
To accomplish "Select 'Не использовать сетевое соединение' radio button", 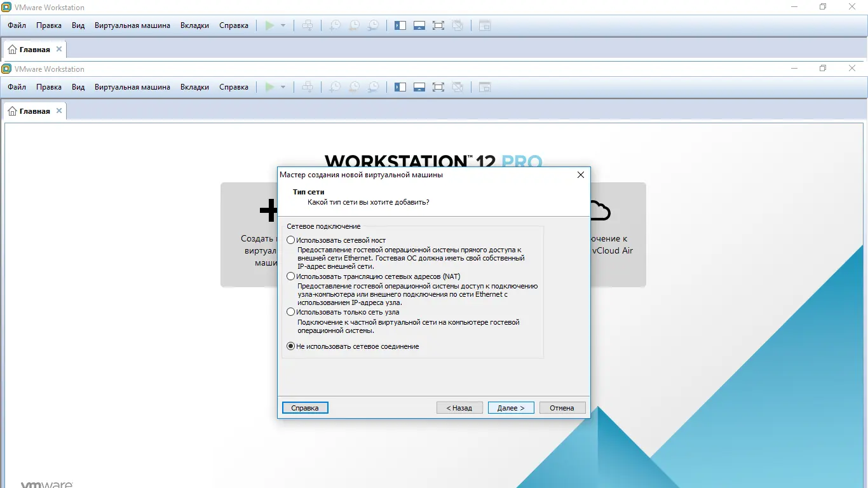I will [x=291, y=346].
